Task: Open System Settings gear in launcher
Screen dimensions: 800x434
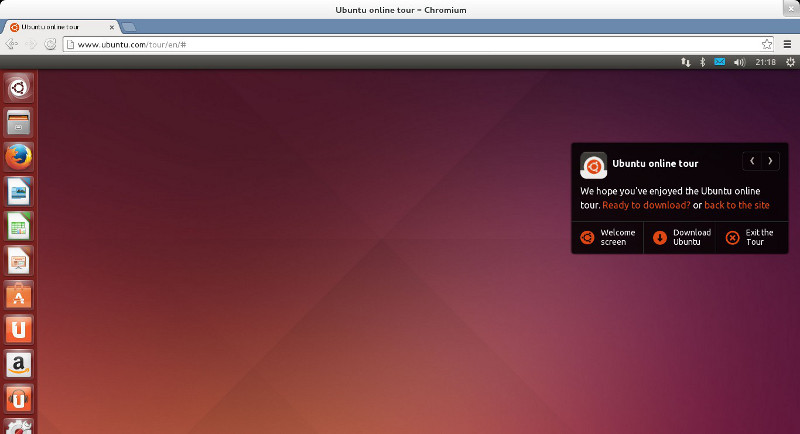Action: (19, 427)
